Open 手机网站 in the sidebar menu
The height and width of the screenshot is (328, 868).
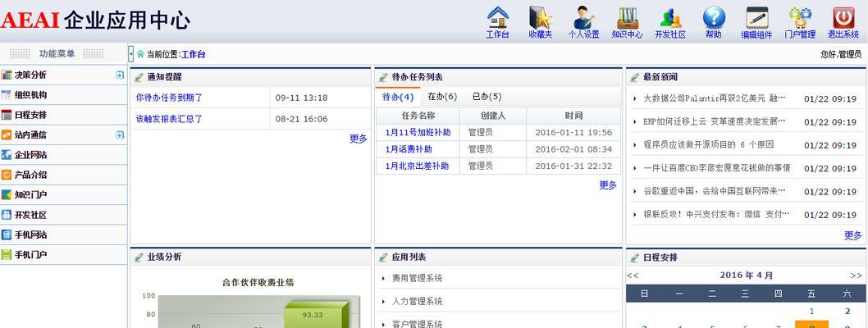63,235
